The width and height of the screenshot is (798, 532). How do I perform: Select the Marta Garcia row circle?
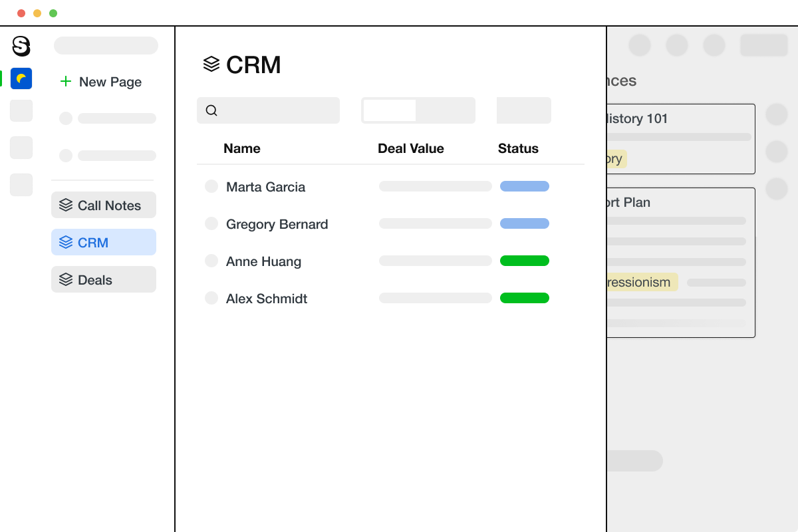(x=211, y=187)
